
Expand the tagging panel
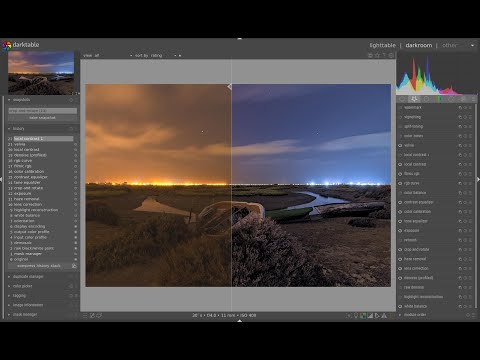pos(9,296)
